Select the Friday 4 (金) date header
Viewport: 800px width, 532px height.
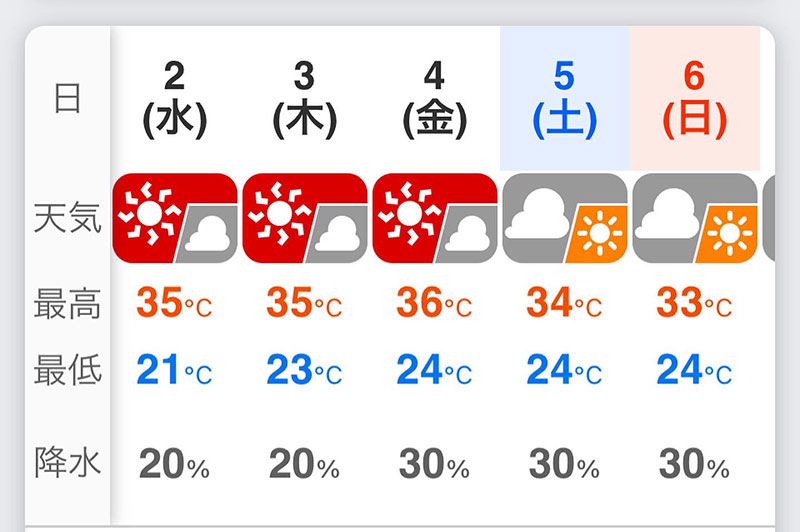[435, 100]
